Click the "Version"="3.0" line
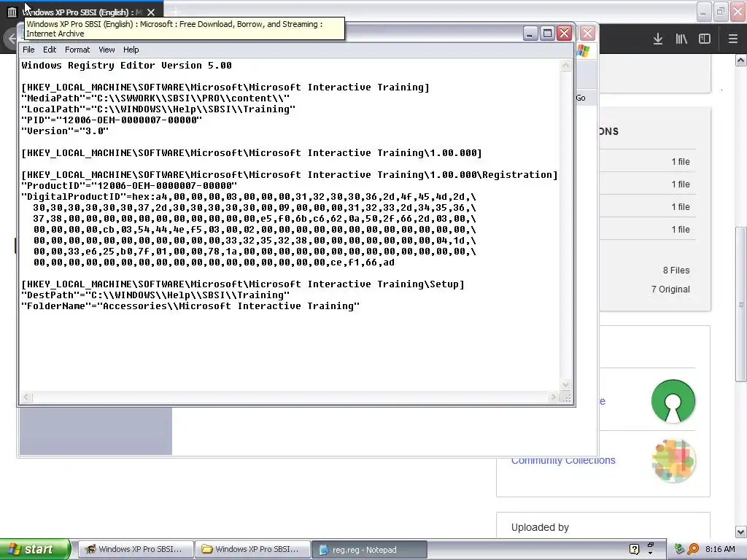The height and width of the screenshot is (560, 747). pyautogui.click(x=65, y=131)
